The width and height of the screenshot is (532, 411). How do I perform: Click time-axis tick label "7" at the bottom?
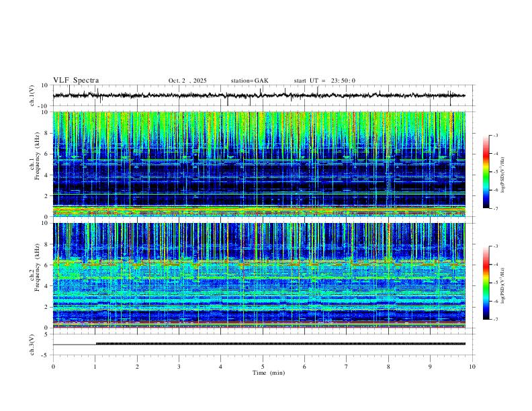click(x=347, y=367)
